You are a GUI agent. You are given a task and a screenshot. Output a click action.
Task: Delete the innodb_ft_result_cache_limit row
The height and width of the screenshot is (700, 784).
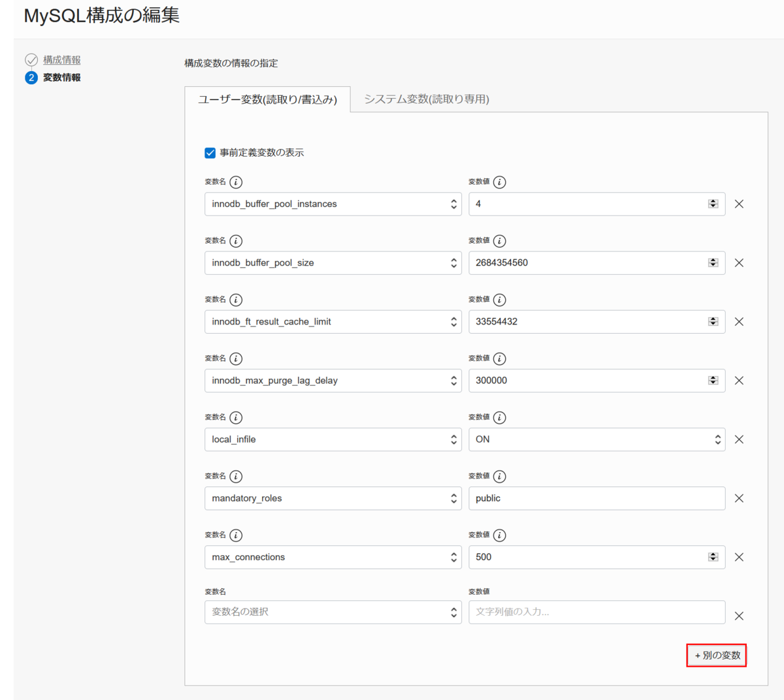coord(739,321)
